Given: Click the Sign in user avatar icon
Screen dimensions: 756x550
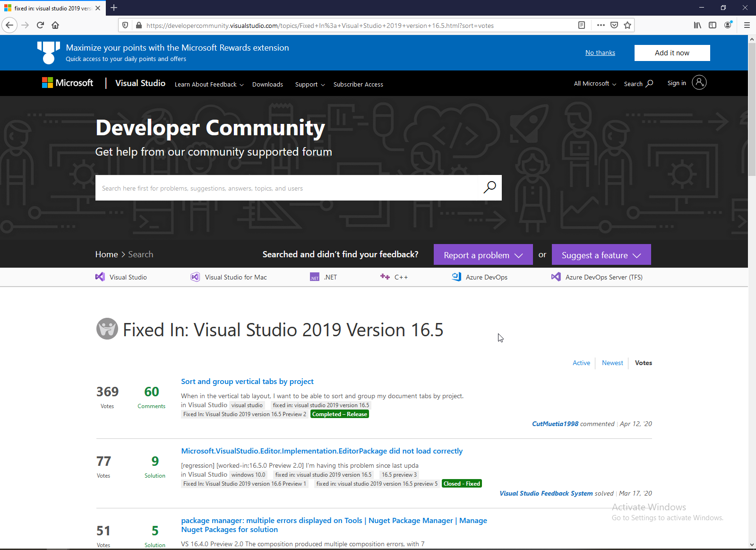Looking at the screenshot, I should click(699, 83).
